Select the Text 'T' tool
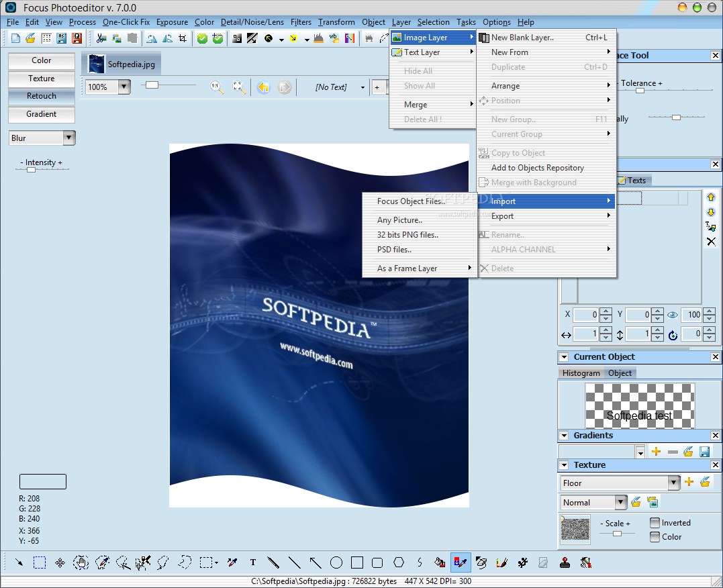The image size is (723, 588). coord(252,562)
